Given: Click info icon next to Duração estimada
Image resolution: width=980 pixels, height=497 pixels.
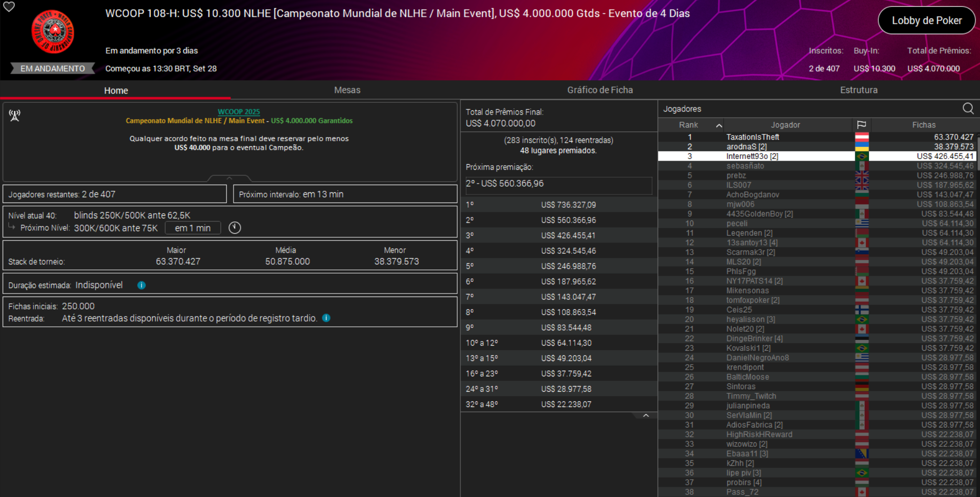Looking at the screenshot, I should [x=142, y=285].
